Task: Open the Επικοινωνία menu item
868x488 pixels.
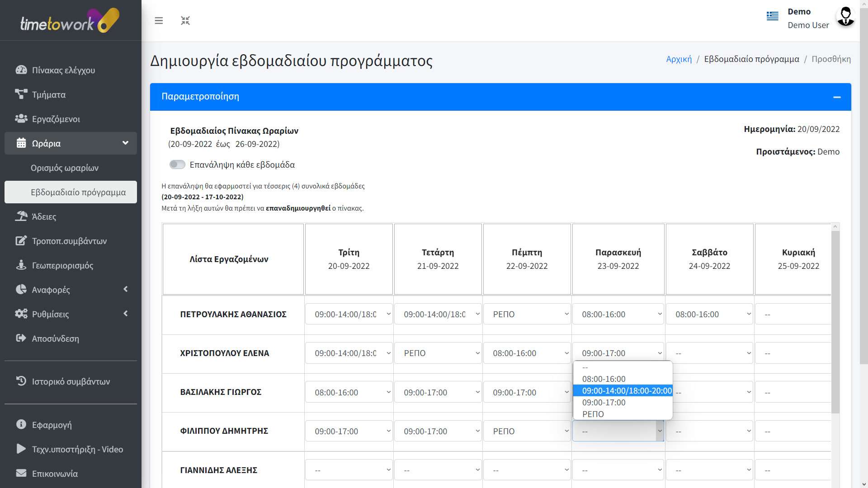Action: pyautogui.click(x=54, y=474)
